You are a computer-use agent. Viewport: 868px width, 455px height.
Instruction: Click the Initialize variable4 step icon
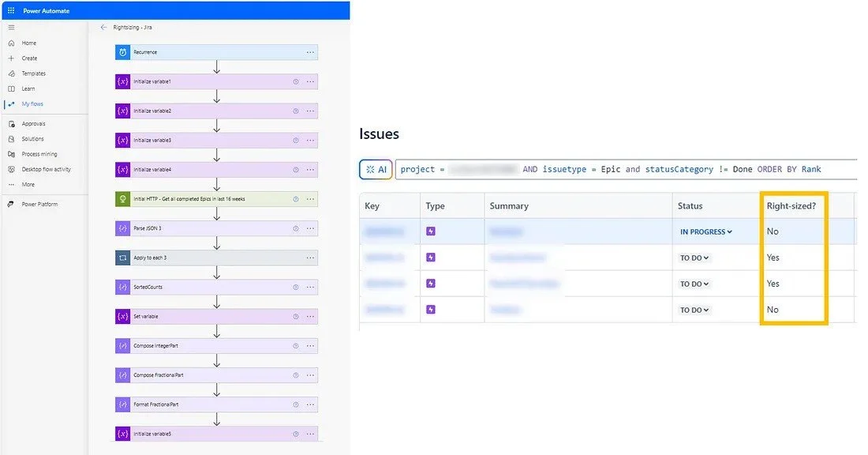[x=123, y=170]
